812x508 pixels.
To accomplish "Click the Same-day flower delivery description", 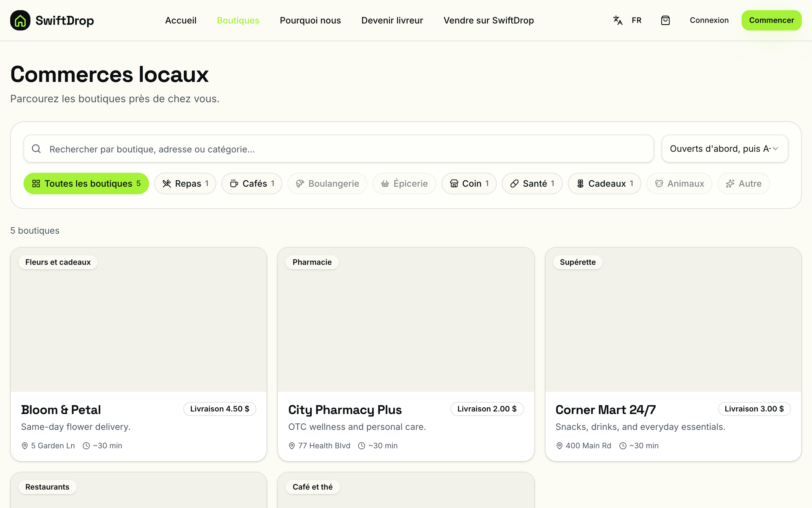I will (x=75, y=427).
